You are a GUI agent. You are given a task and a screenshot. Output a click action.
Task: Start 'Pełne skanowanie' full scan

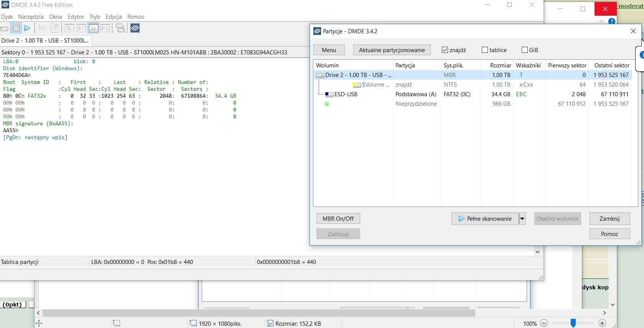(485, 219)
